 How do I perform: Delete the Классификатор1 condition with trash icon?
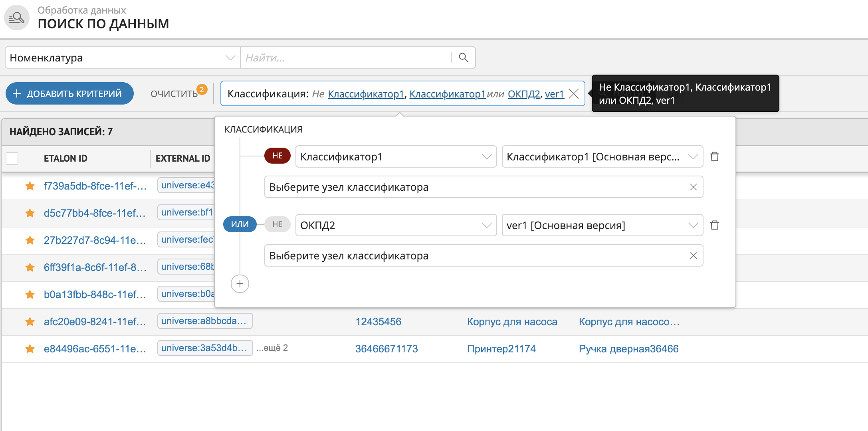click(x=715, y=156)
